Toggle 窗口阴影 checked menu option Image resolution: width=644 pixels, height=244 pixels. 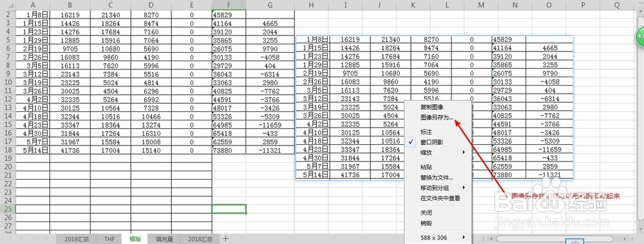431,142
